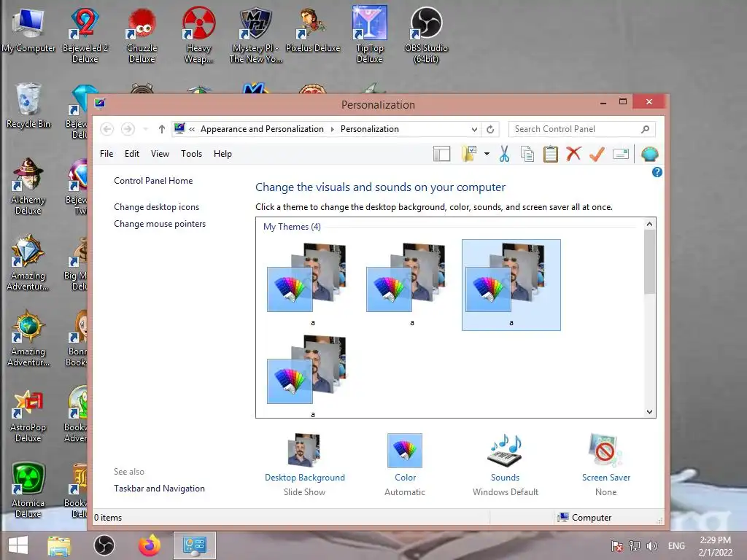
Task: Click the 0 items status text
Action: coord(108,518)
